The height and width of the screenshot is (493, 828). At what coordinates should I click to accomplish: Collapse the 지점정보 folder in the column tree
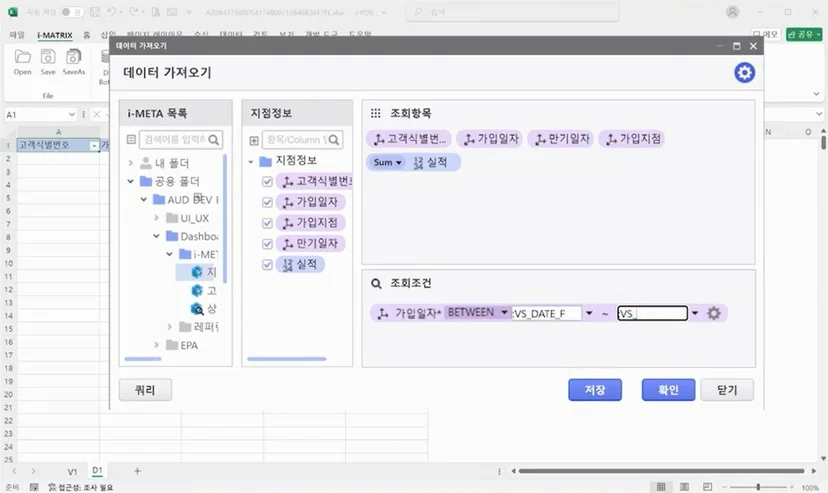click(x=251, y=161)
